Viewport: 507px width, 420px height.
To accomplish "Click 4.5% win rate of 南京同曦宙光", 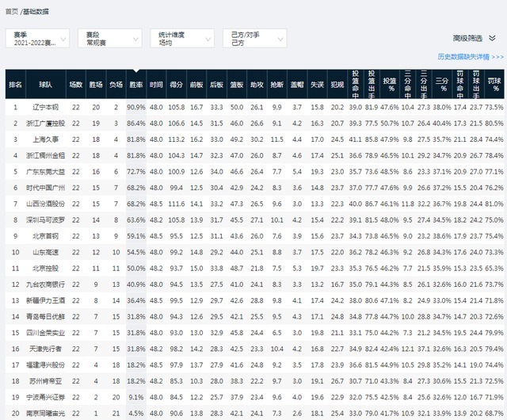I will (x=136, y=413).
